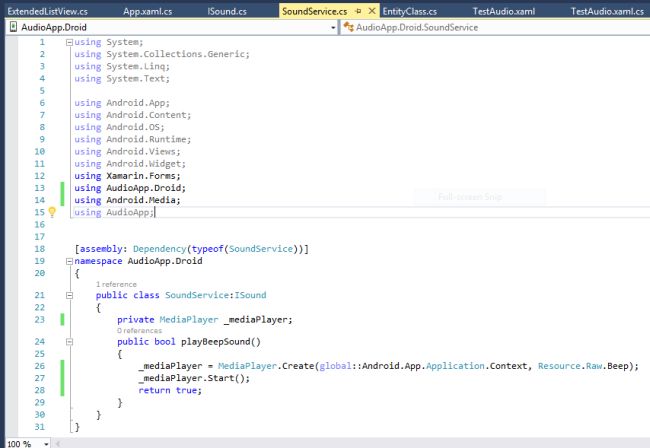Image resolution: width=650 pixels, height=448 pixels.
Task: Click '_mediaPlayer.Start();' statement
Action: pos(194,378)
